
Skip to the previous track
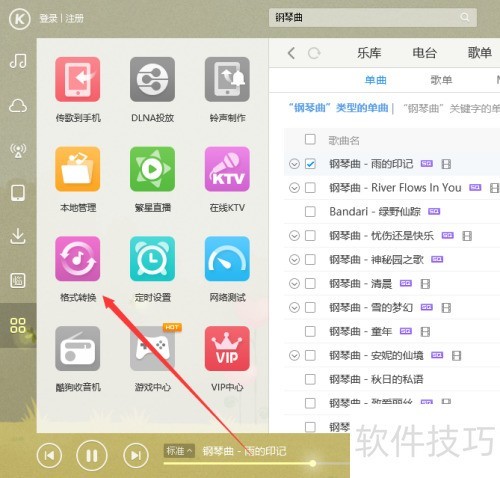(49, 455)
